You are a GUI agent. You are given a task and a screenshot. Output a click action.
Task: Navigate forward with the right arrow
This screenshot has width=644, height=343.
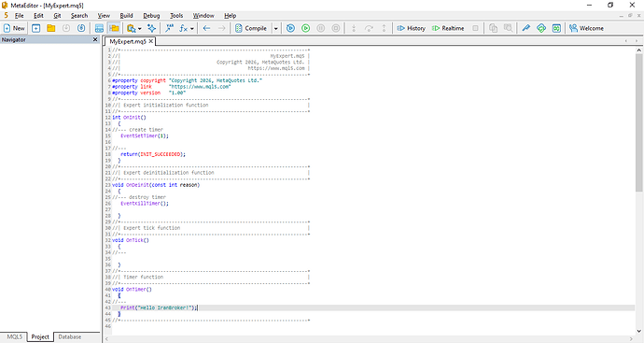[x=221, y=28]
